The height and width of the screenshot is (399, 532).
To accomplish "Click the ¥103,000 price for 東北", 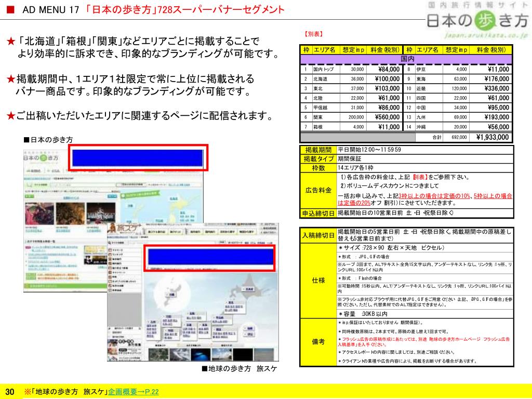I will (x=387, y=88).
